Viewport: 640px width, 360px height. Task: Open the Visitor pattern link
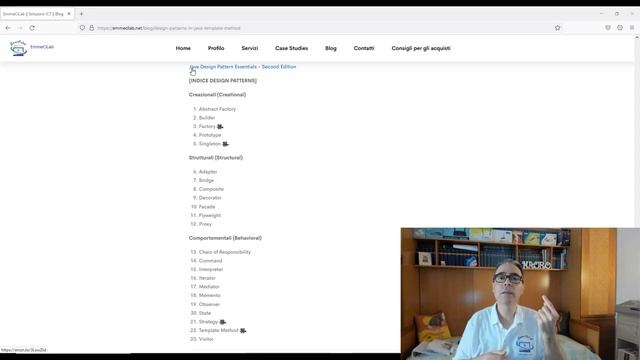pos(206,339)
